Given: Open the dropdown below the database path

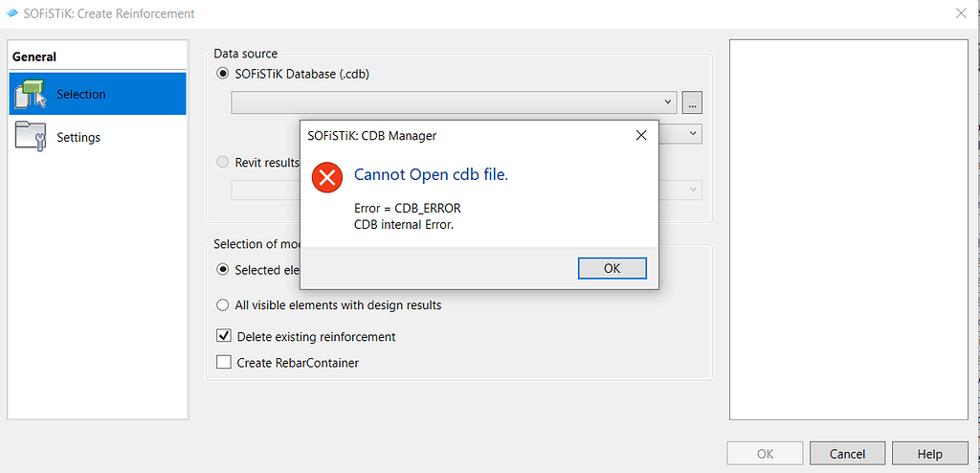Looking at the screenshot, I should pos(693,133).
